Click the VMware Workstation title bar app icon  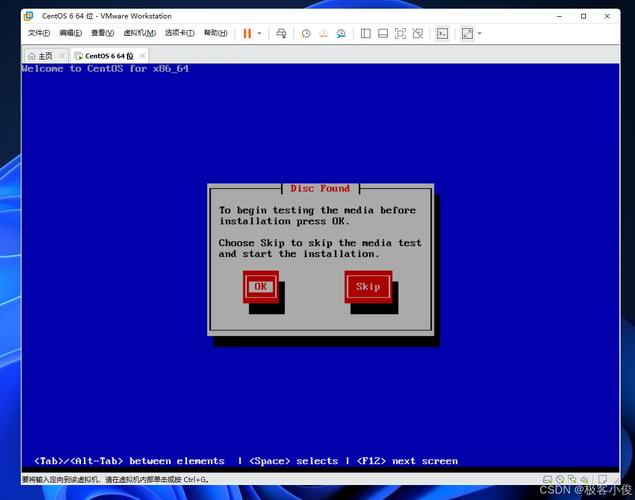click(29, 16)
